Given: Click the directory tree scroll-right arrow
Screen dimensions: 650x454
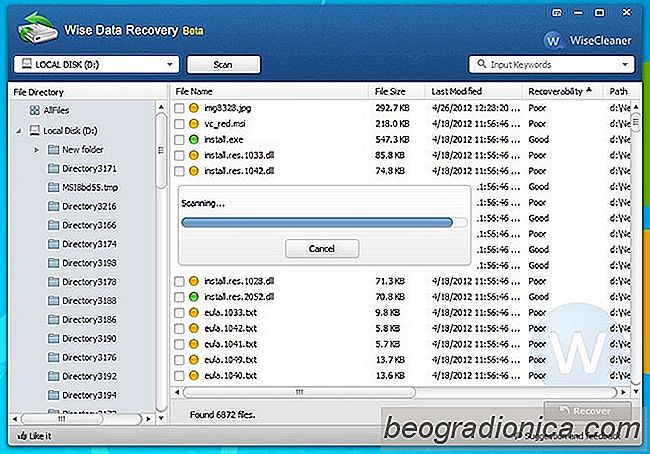Looking at the screenshot, I should coord(148,419).
